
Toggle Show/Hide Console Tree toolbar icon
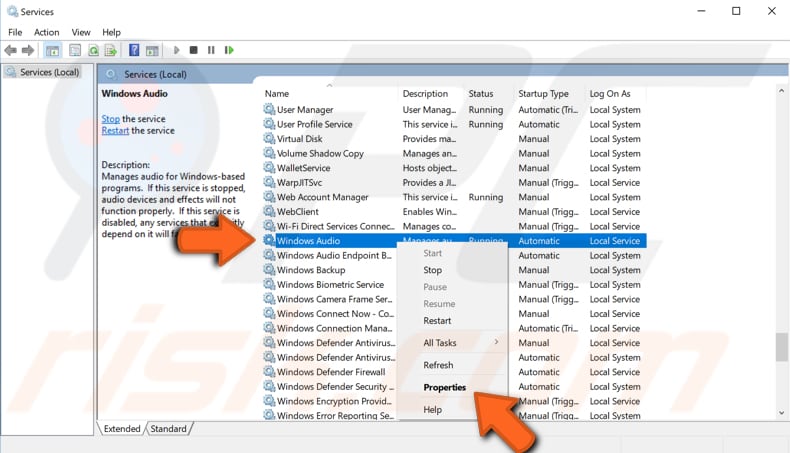(52, 50)
